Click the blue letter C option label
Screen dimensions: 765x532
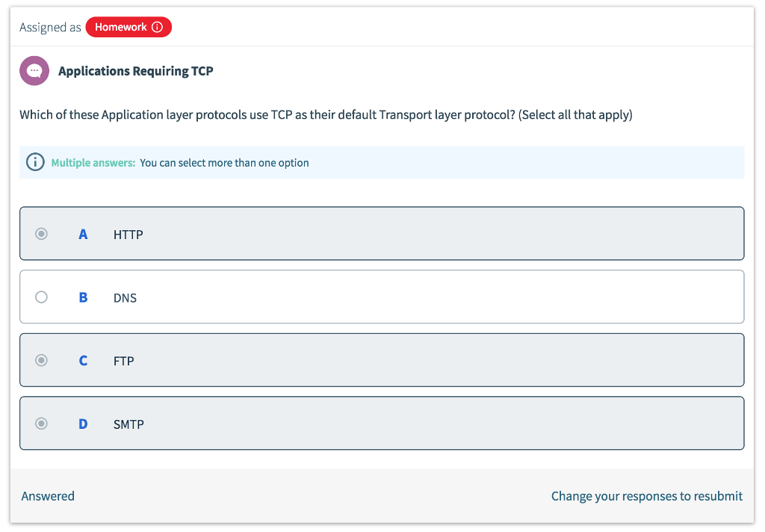pos(83,360)
